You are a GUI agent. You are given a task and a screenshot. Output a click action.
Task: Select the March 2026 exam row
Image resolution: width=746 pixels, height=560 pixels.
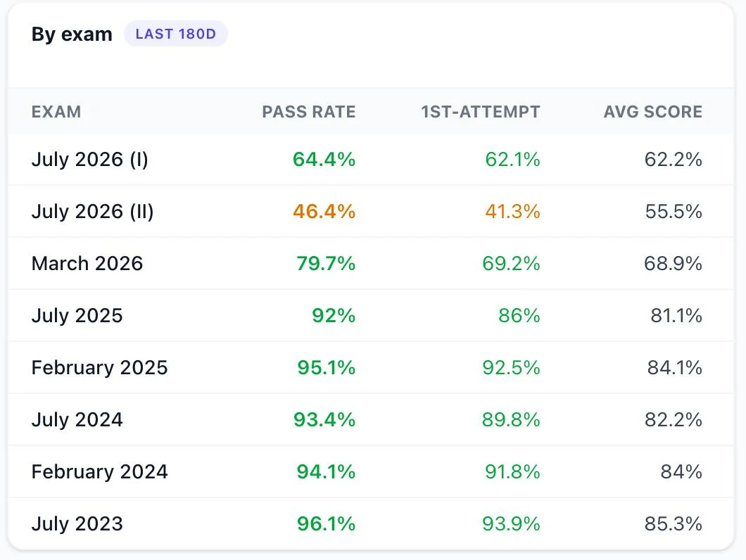[371, 263]
